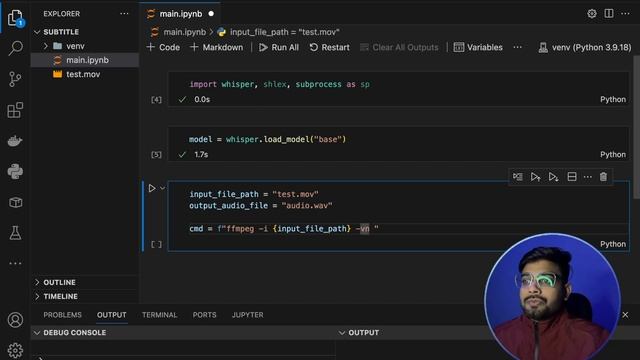Screen dimensions: 640x360
Task: Click Clear All Outputs
Action: 399,47
